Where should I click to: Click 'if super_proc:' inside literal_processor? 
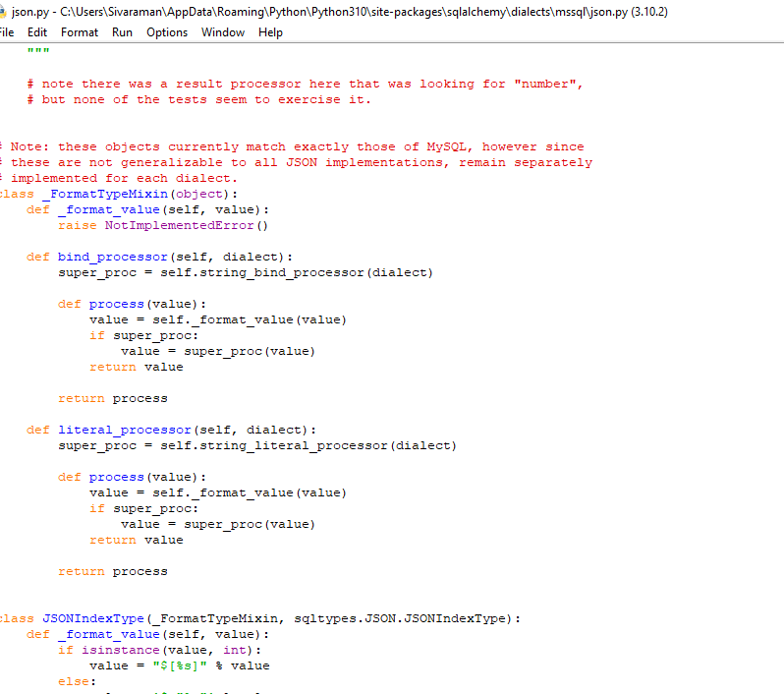[x=144, y=509]
